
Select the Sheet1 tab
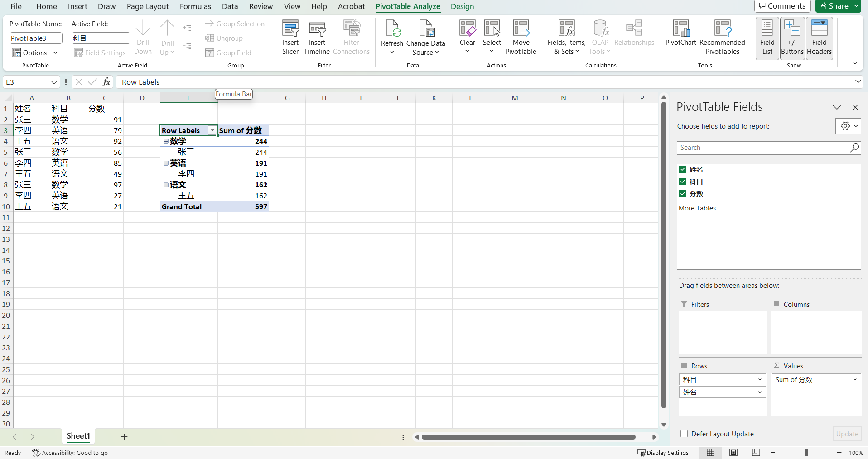[x=78, y=436]
